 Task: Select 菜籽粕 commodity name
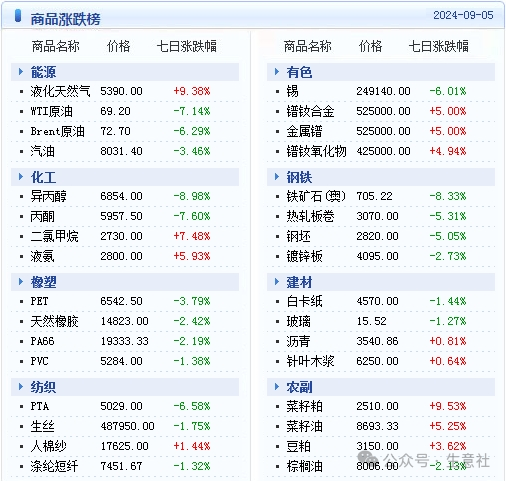pos(304,406)
